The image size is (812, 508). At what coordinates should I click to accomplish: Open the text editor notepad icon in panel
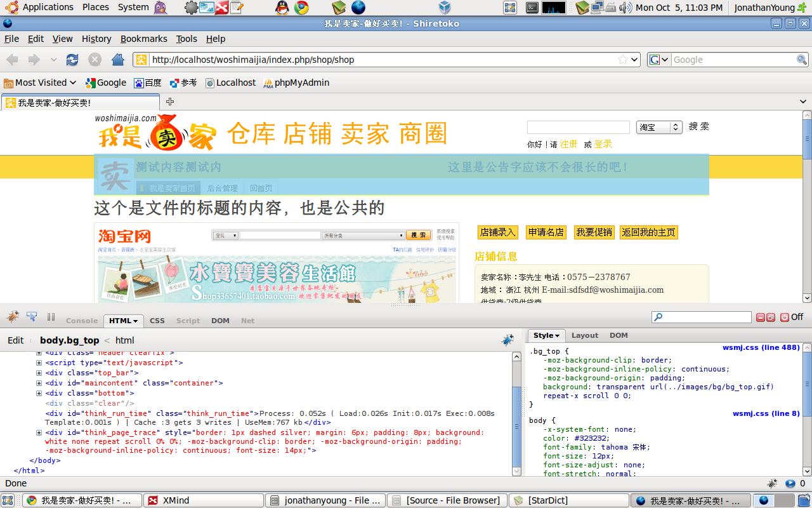point(237,8)
